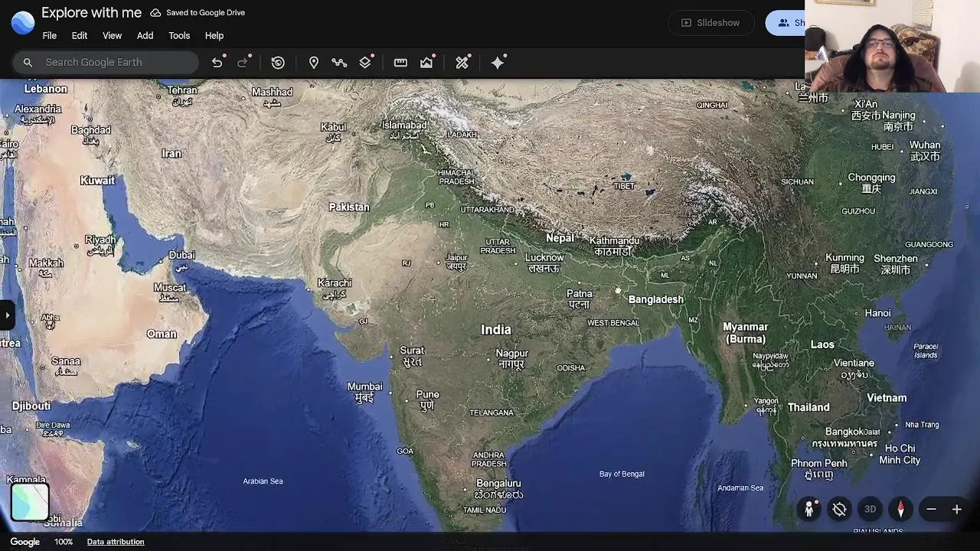The image size is (980, 551).
Task: Draw a path or polygon tool
Action: (x=339, y=63)
